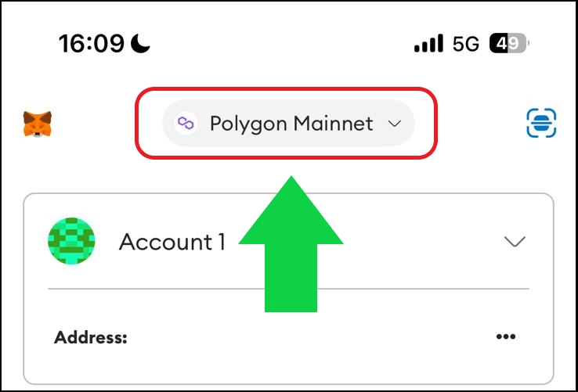Viewport: 578px width, 392px height.
Task: Click the Address label
Action: pyautogui.click(x=90, y=338)
